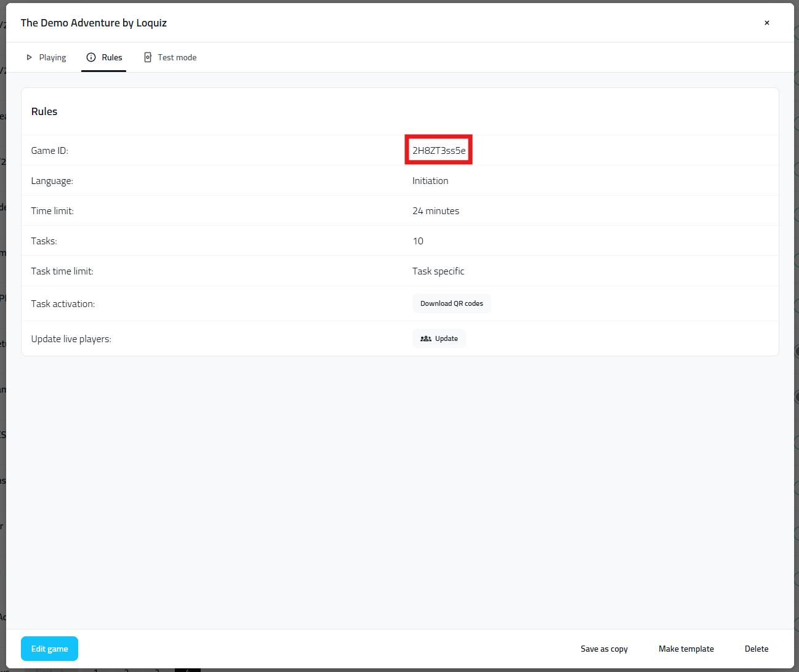Click the play triangle icon beside Playing
799x672 pixels.
[29, 57]
